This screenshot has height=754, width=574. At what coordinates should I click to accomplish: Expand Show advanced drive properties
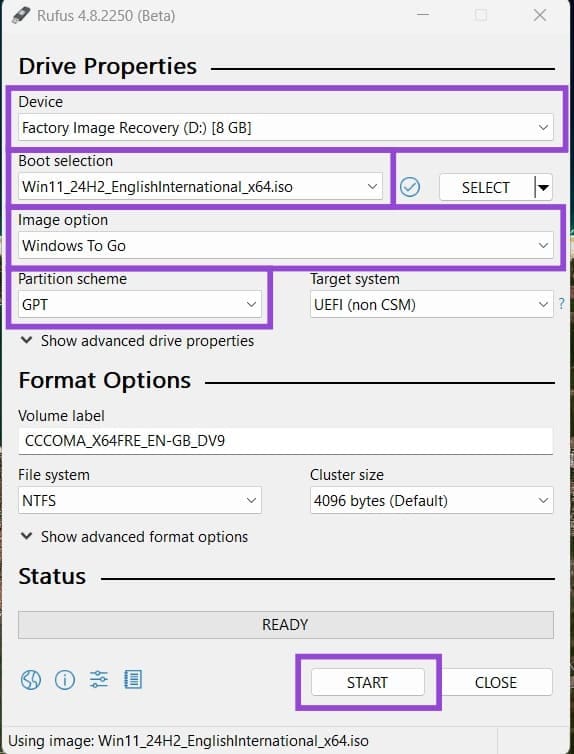coord(137,341)
